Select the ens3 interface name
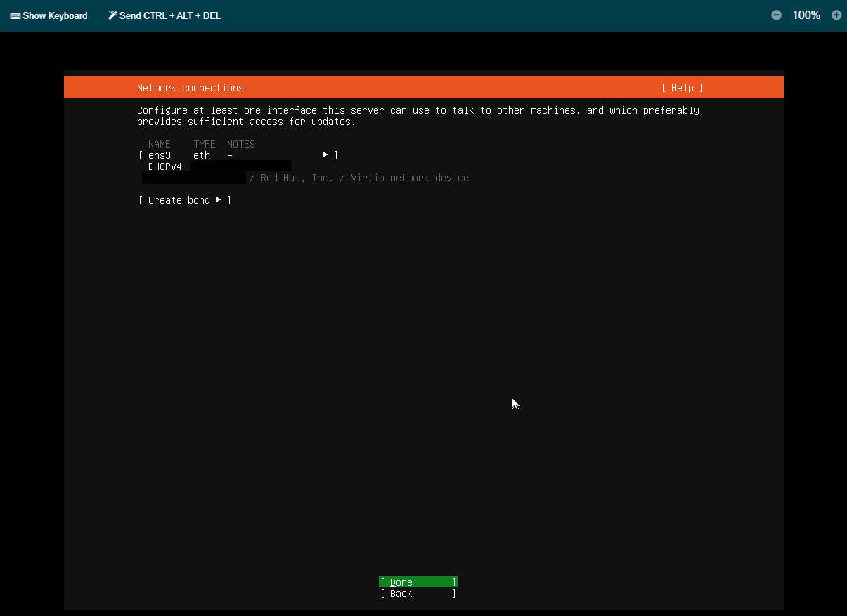The width and height of the screenshot is (847, 616). [x=160, y=155]
